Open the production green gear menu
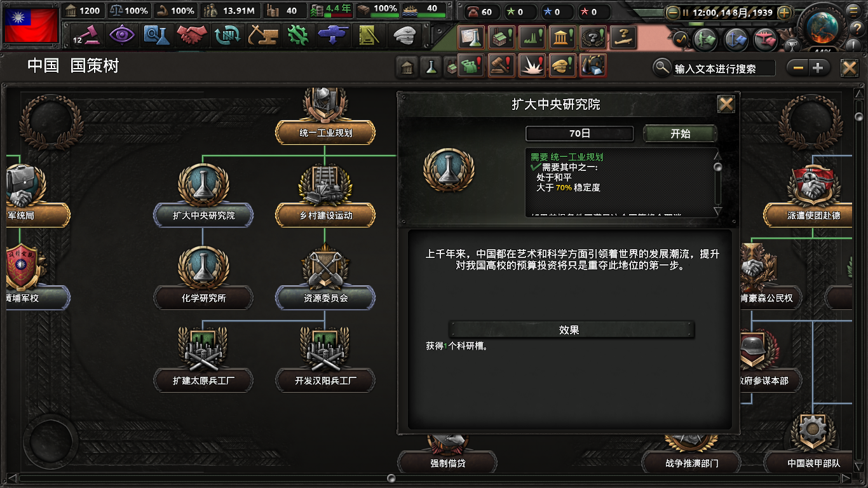 tap(297, 34)
